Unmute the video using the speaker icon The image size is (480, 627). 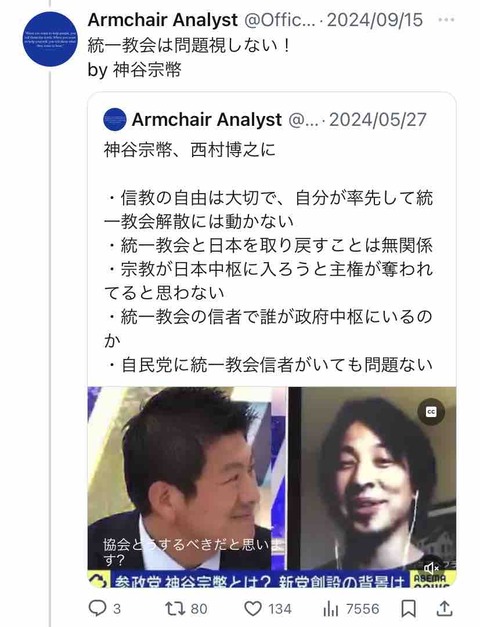432,567
